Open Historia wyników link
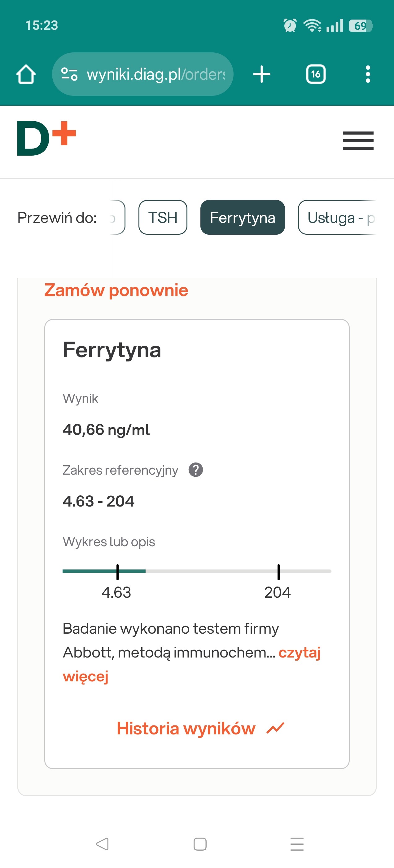 (186, 728)
